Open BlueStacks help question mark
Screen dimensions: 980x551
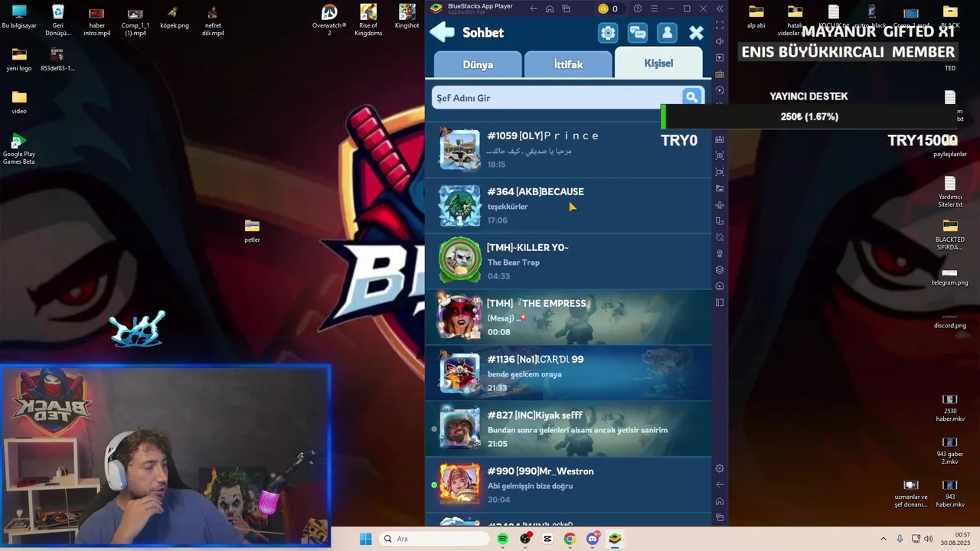point(638,8)
